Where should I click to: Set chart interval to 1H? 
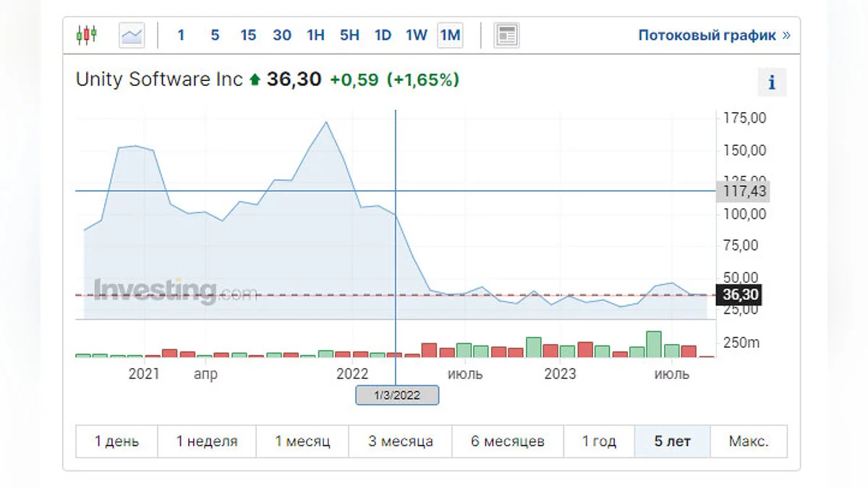315,35
